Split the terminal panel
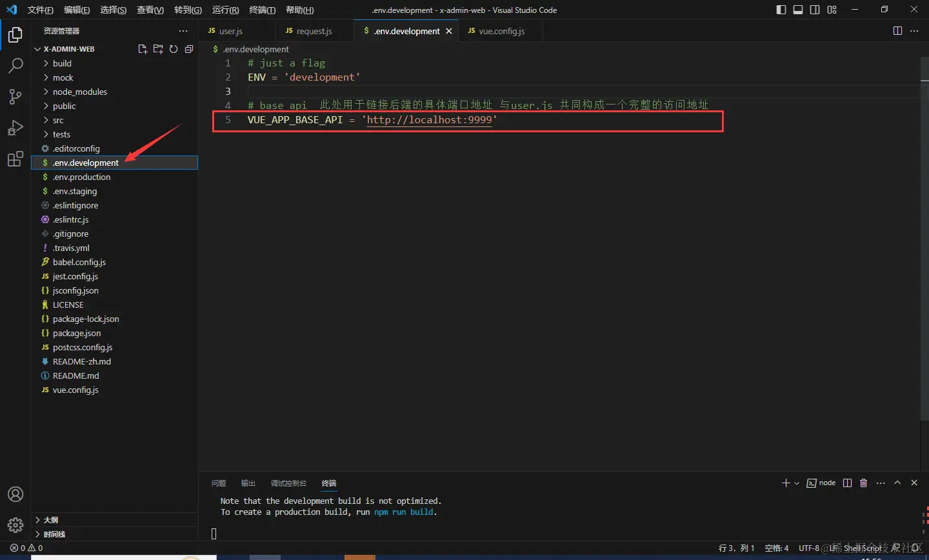 pos(848,483)
